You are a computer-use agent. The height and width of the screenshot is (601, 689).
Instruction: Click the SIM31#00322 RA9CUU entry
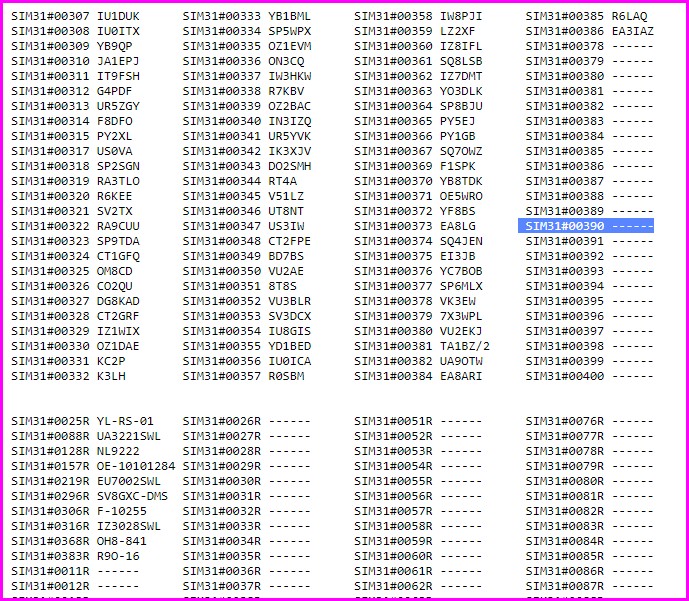(x=75, y=226)
